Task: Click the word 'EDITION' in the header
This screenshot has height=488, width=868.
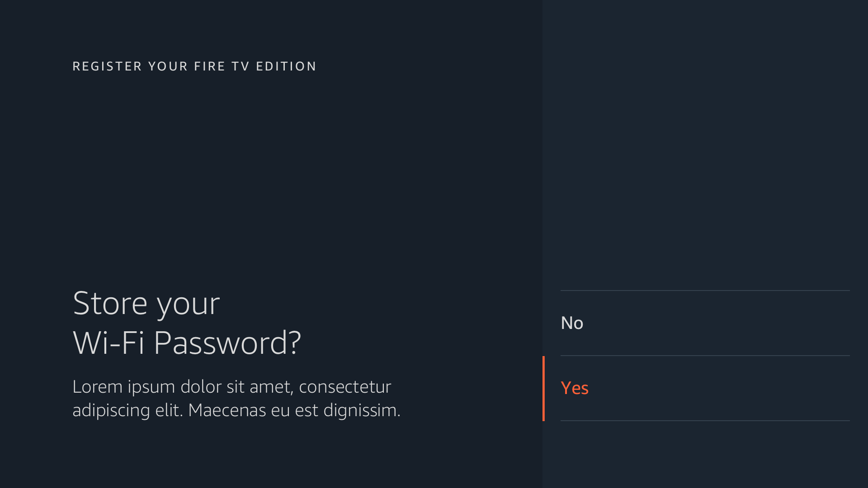Action: (x=286, y=66)
